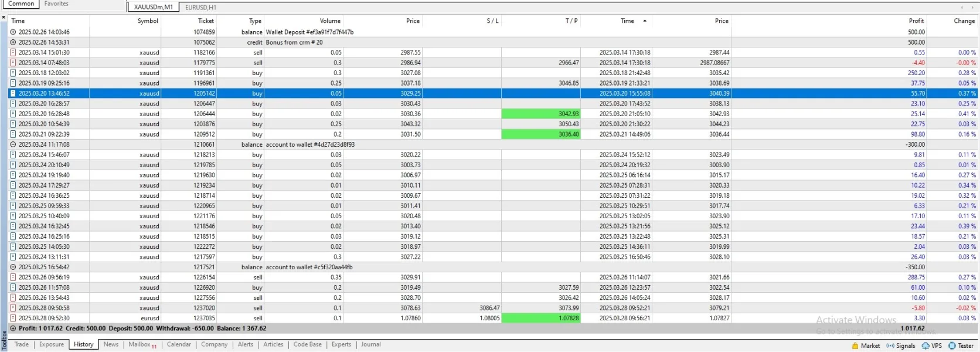Image resolution: width=980 pixels, height=352 pixels.
Task: Click the circle icon on Wallet Deposit balance row
Action: click(x=13, y=32)
